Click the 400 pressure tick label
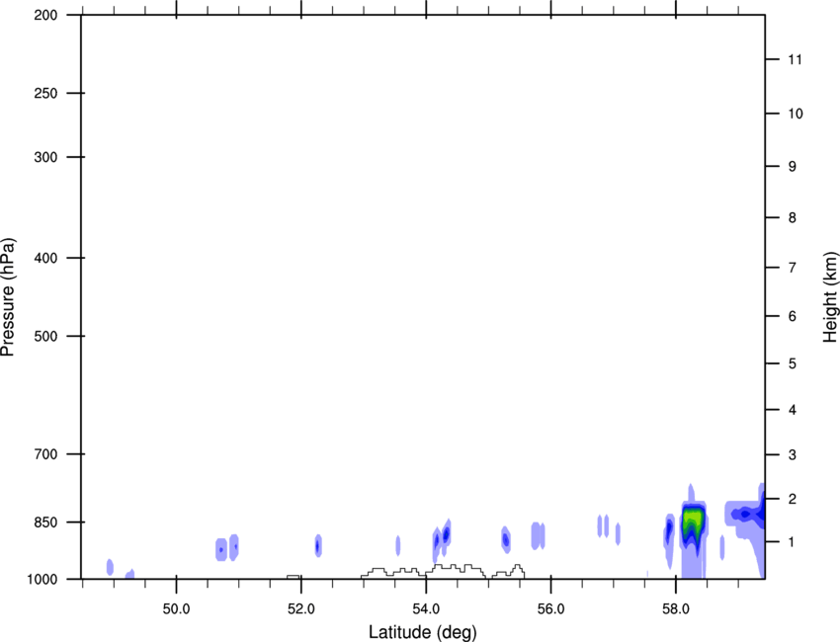 point(45,258)
